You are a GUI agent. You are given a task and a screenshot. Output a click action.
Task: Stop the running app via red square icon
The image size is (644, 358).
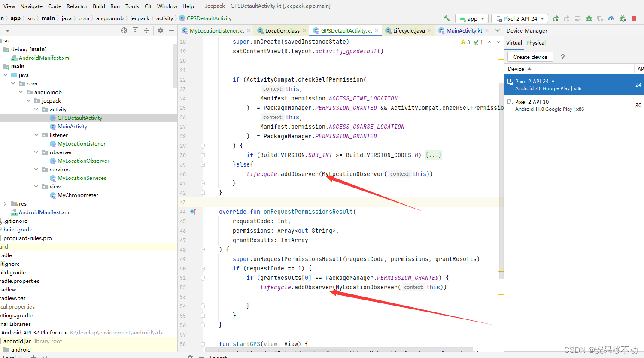coord(635,18)
